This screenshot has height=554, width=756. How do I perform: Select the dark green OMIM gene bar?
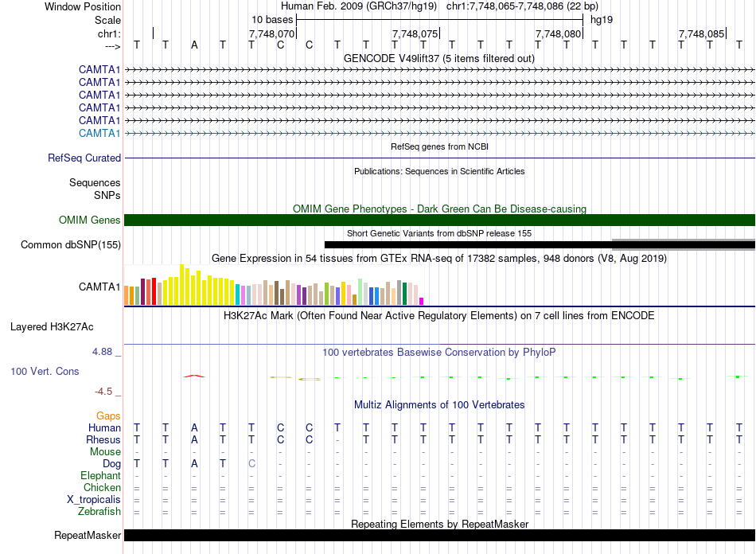click(439, 220)
